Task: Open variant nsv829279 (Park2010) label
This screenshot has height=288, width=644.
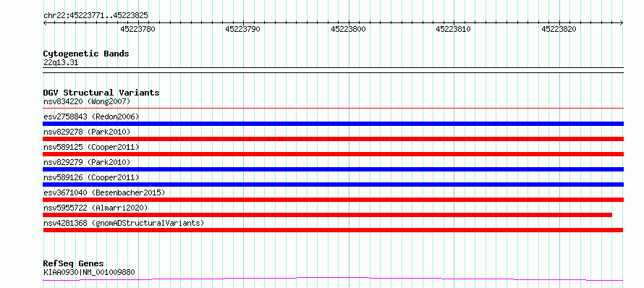Action: [87, 162]
